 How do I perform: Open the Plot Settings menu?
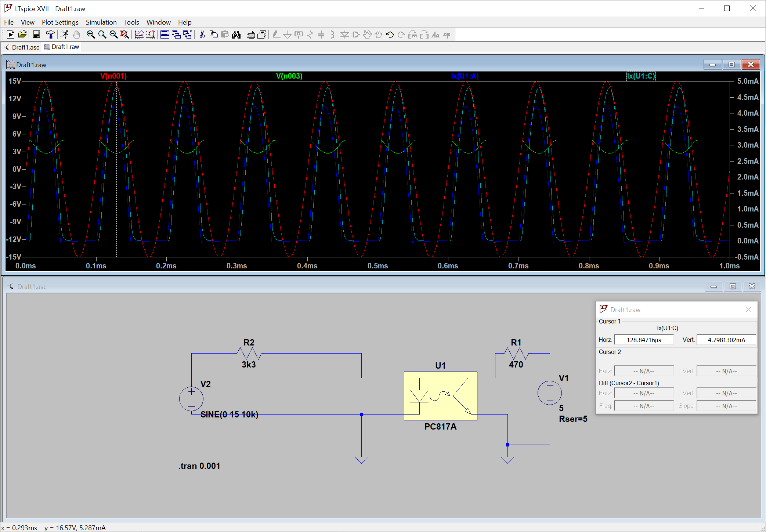point(60,22)
